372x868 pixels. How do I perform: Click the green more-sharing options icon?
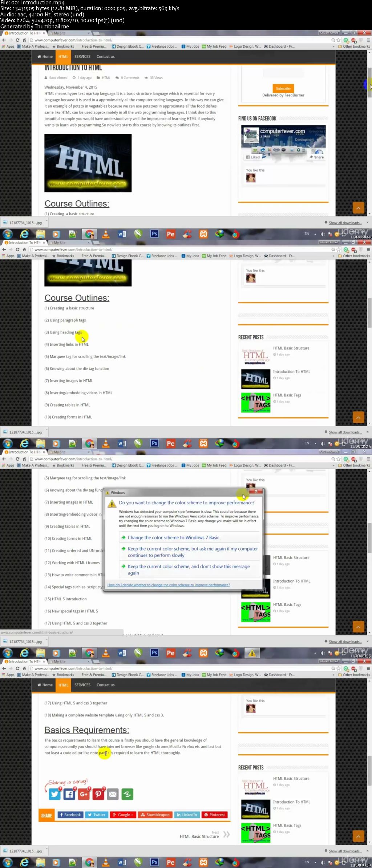(128, 794)
